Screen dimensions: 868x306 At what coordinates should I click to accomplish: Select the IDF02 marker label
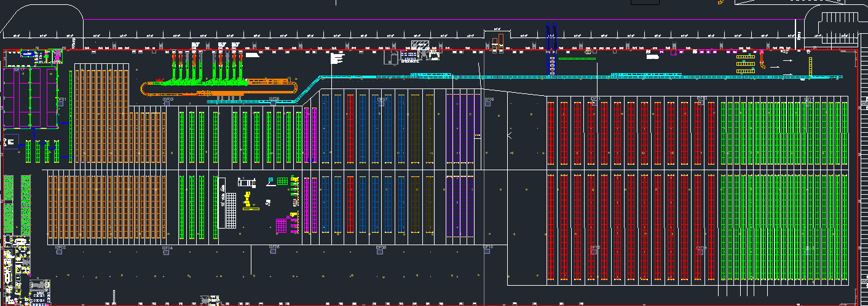tap(60, 248)
